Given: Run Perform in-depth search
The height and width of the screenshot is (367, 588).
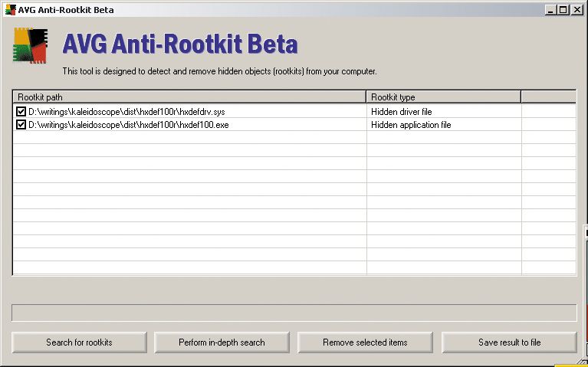Looking at the screenshot, I should point(222,342).
